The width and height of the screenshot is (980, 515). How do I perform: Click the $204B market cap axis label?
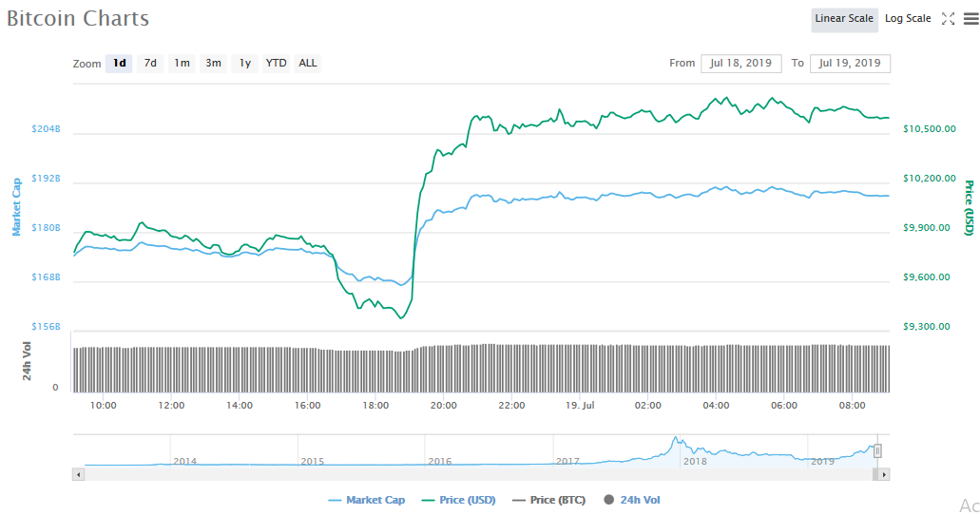[x=47, y=129]
